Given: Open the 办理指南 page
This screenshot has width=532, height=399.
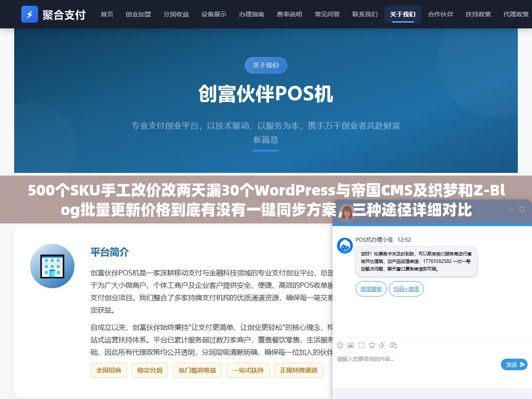Looking at the screenshot, I should pyautogui.click(x=251, y=14).
